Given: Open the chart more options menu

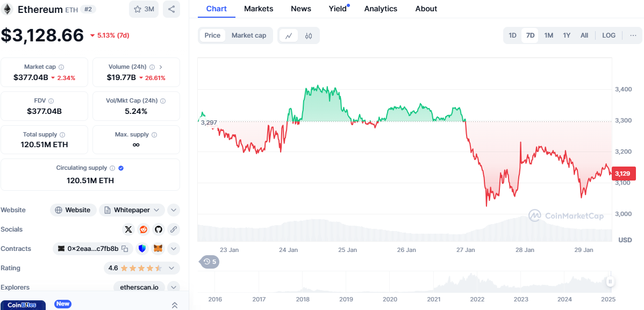Looking at the screenshot, I should coord(633,35).
